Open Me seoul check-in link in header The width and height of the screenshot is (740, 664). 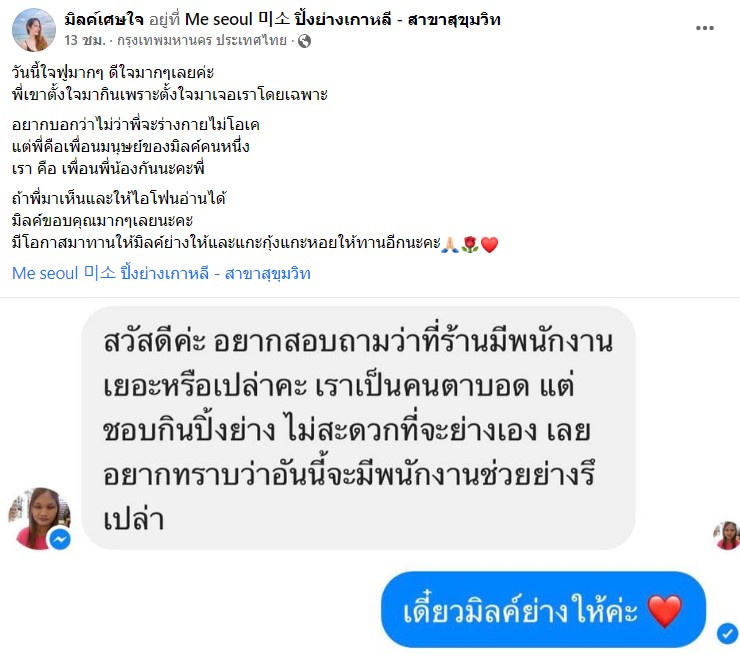(x=343, y=19)
